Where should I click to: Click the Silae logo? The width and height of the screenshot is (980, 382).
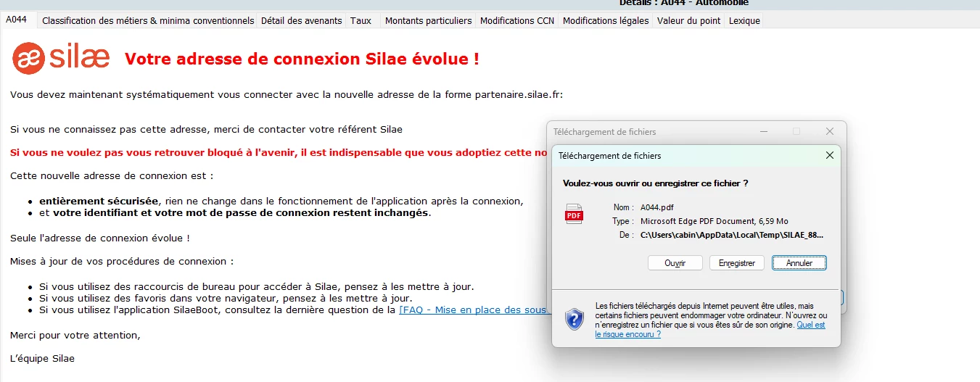pos(61,57)
